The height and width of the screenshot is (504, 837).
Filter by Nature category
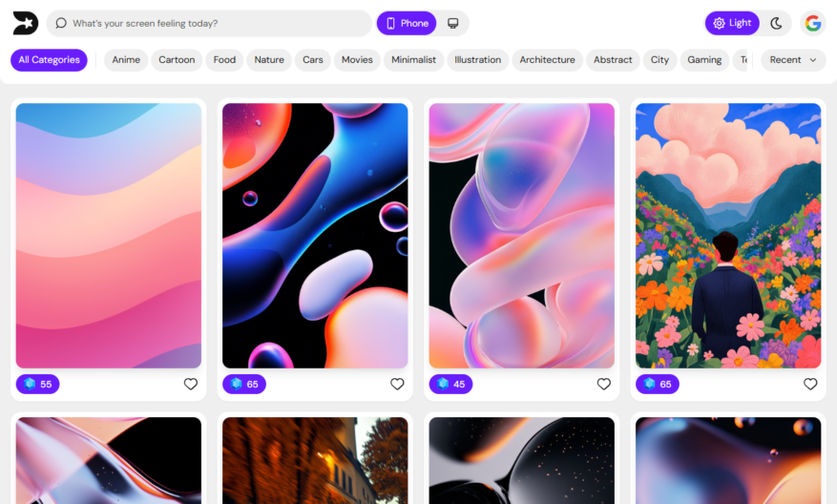pos(269,60)
